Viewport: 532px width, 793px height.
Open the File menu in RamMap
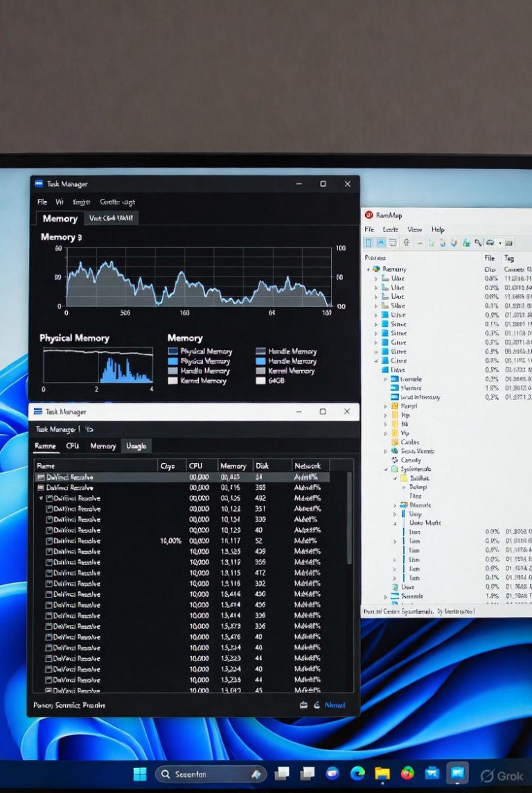click(369, 229)
